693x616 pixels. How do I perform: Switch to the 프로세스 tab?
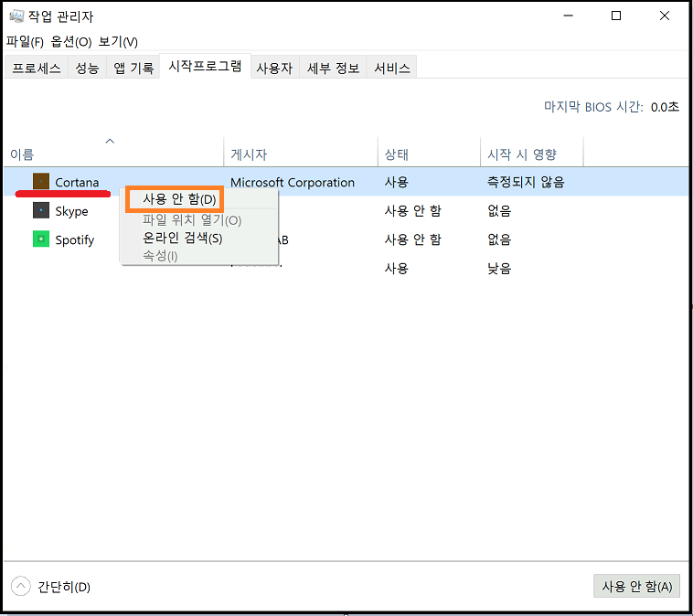pos(37,68)
